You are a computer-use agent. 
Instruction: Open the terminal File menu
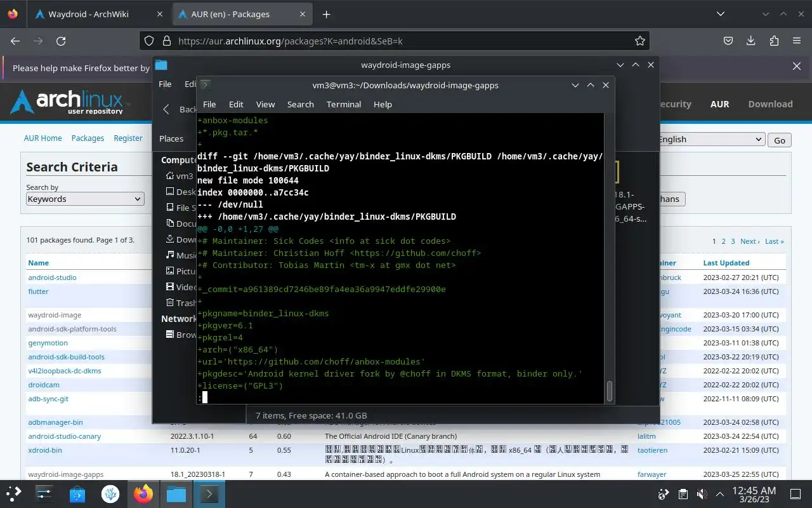(209, 104)
